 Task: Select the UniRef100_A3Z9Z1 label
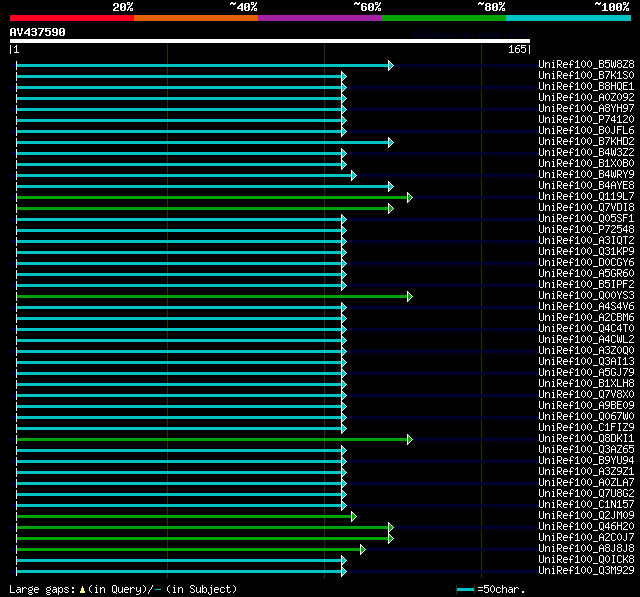click(x=586, y=472)
